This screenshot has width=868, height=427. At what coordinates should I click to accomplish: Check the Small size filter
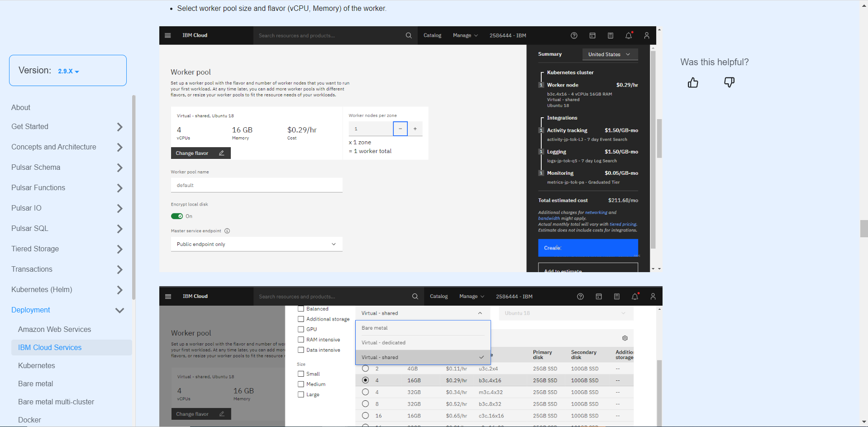301,374
